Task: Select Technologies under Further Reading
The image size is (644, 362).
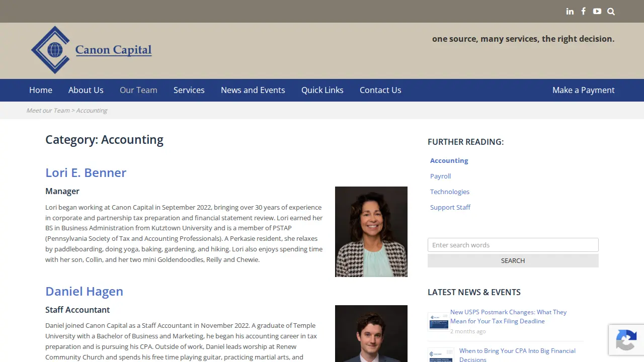Action: pyautogui.click(x=450, y=192)
